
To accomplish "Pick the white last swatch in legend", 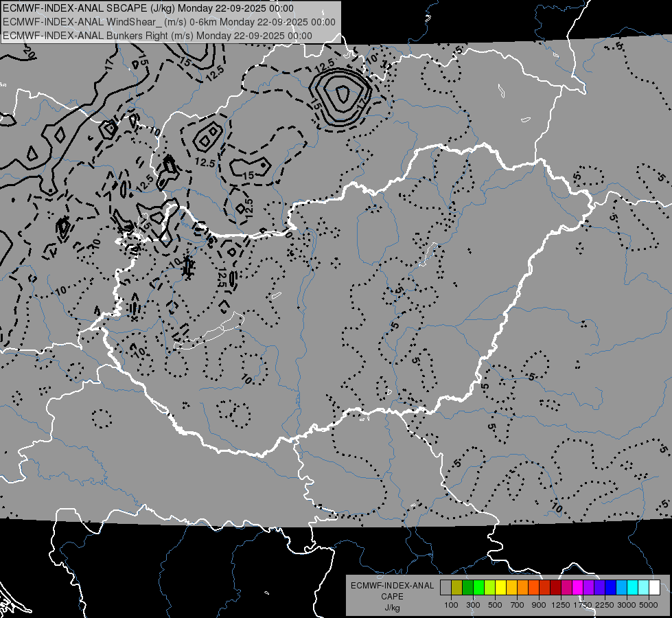I will [x=654, y=588].
